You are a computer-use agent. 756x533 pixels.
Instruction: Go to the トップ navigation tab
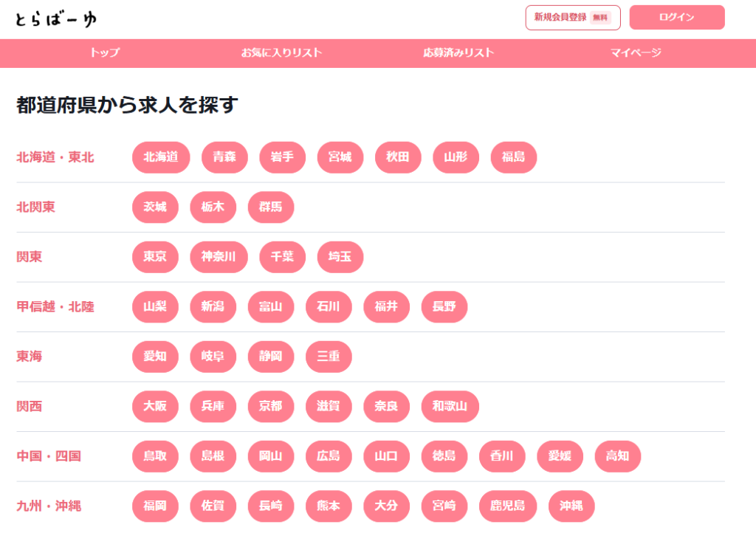pyautogui.click(x=105, y=52)
